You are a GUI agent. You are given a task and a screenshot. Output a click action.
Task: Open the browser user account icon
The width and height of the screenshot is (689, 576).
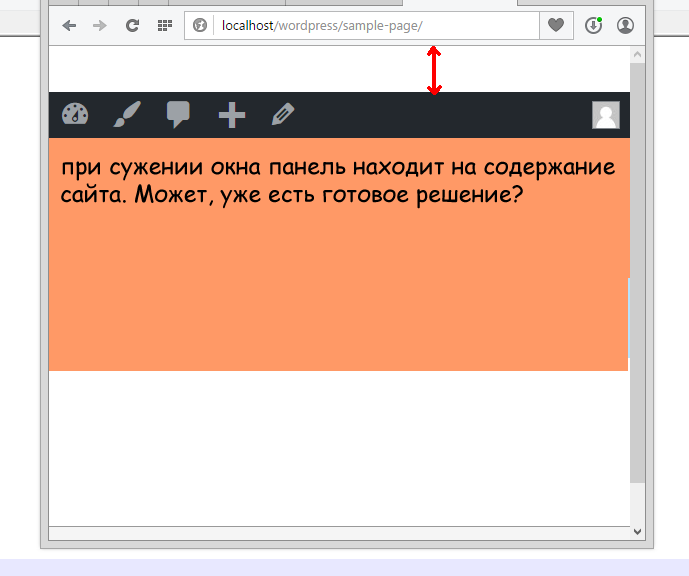tap(625, 25)
